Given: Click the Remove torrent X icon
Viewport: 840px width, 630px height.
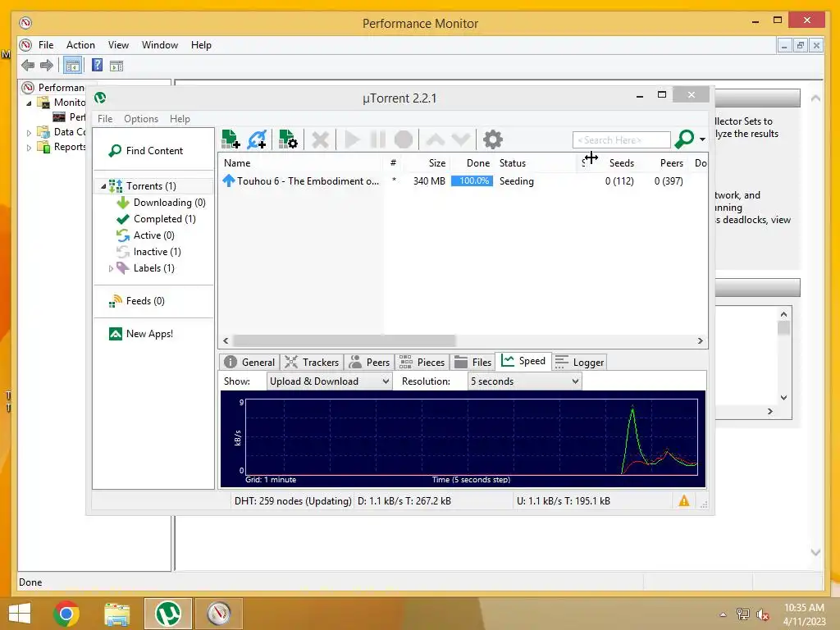Looking at the screenshot, I should pos(320,139).
